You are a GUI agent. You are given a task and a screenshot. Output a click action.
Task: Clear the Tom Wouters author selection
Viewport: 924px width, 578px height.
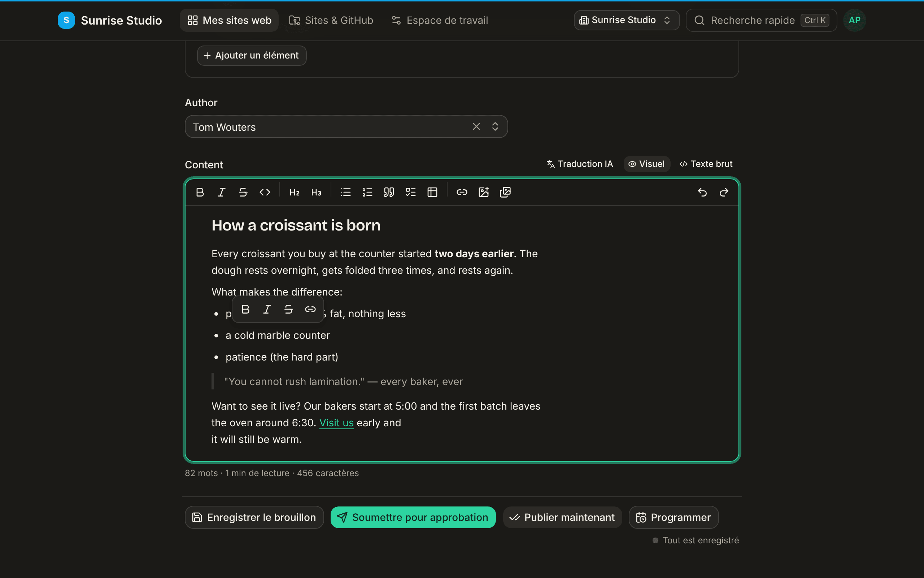pyautogui.click(x=476, y=126)
